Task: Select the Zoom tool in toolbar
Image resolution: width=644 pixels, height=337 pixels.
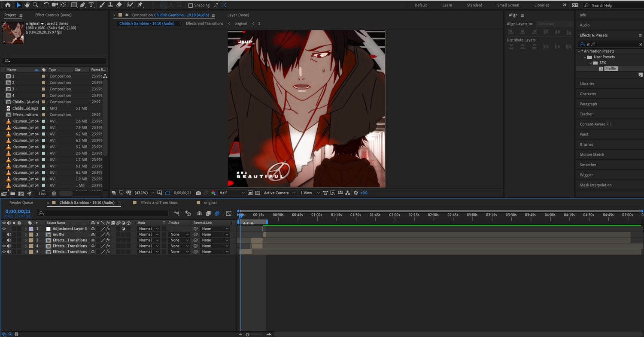Action: [36, 5]
